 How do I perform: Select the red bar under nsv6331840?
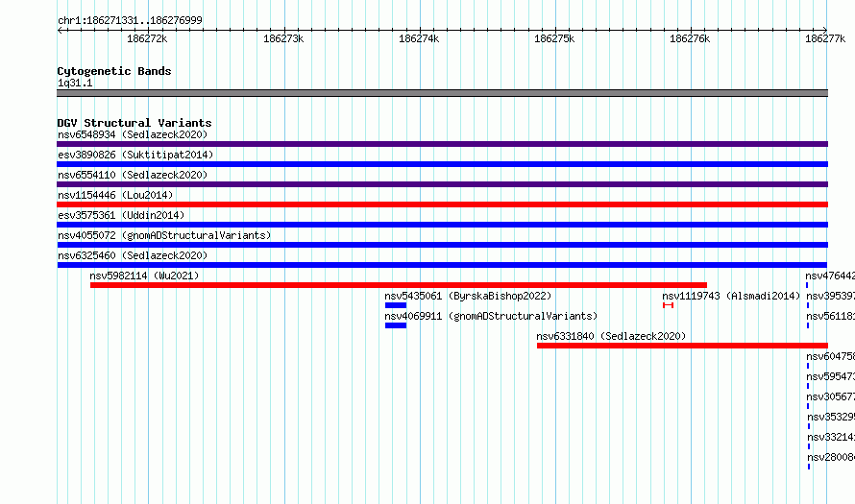(682, 346)
